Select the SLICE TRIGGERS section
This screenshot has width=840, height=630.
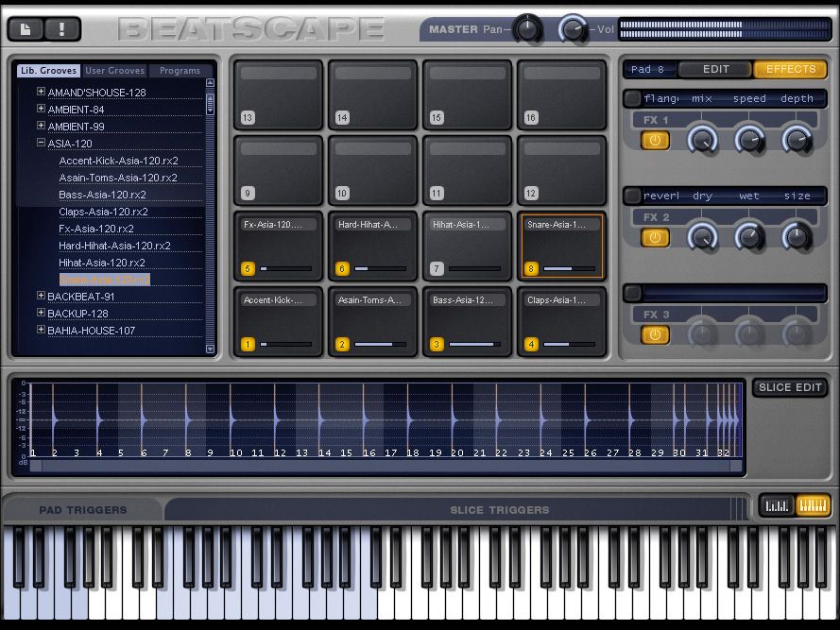499,510
